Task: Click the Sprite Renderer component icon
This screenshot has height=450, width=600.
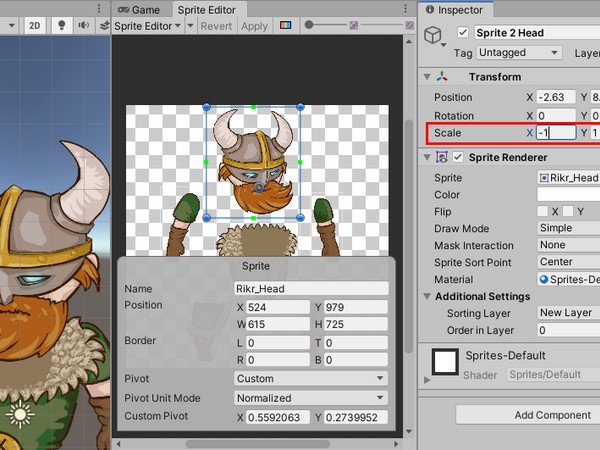Action: tap(442, 157)
